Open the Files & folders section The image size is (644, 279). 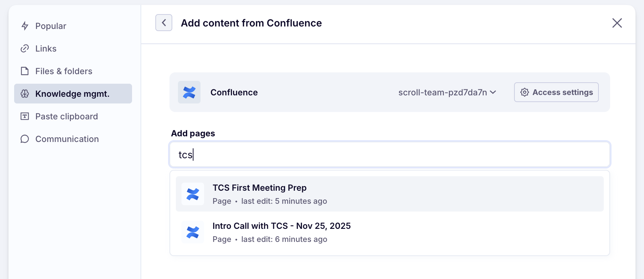point(64,71)
